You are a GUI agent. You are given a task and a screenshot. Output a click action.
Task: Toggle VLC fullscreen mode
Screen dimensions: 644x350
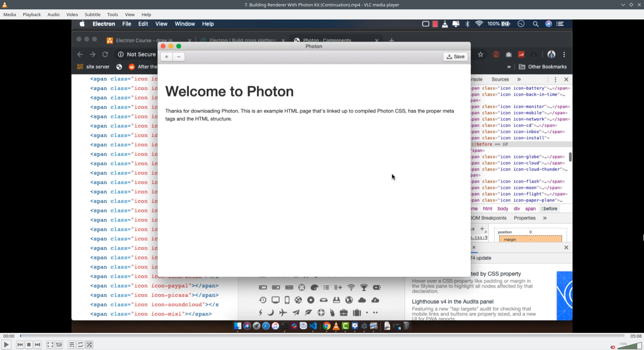pyautogui.click(x=50, y=345)
